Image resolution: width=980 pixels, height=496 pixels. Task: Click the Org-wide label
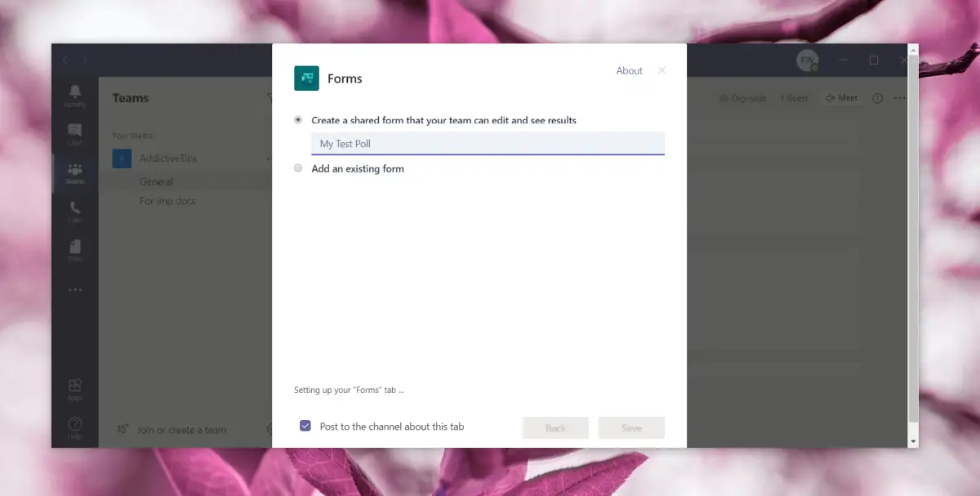click(x=743, y=98)
